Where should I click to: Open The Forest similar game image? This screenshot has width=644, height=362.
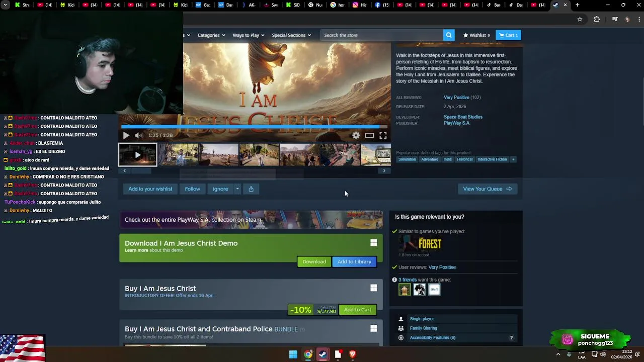point(421,244)
